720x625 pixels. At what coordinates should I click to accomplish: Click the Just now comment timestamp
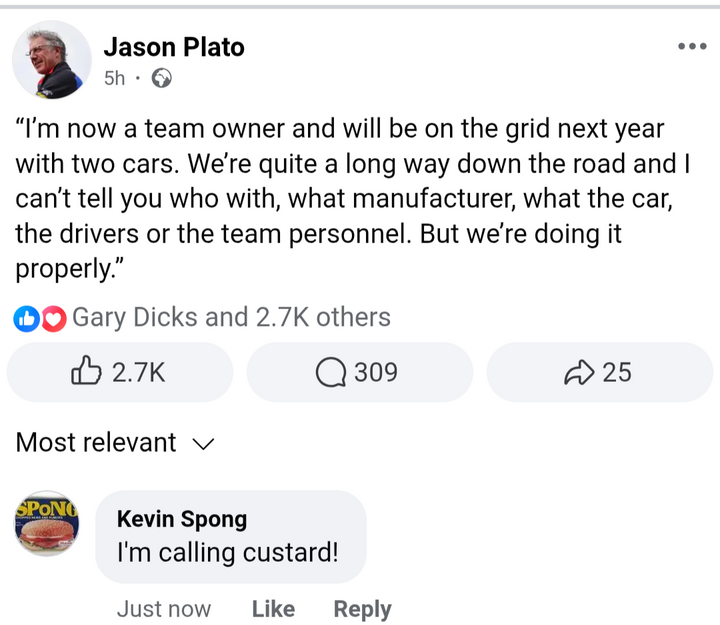pos(164,609)
